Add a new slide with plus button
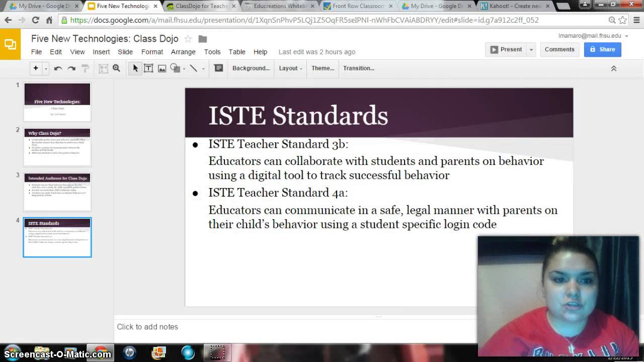The image size is (644, 362). tap(35, 68)
